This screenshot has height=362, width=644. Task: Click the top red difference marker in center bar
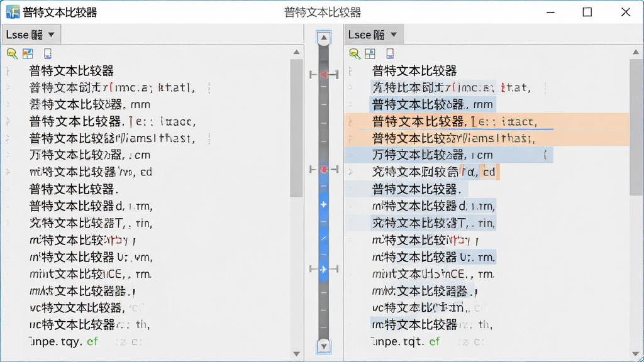click(324, 75)
